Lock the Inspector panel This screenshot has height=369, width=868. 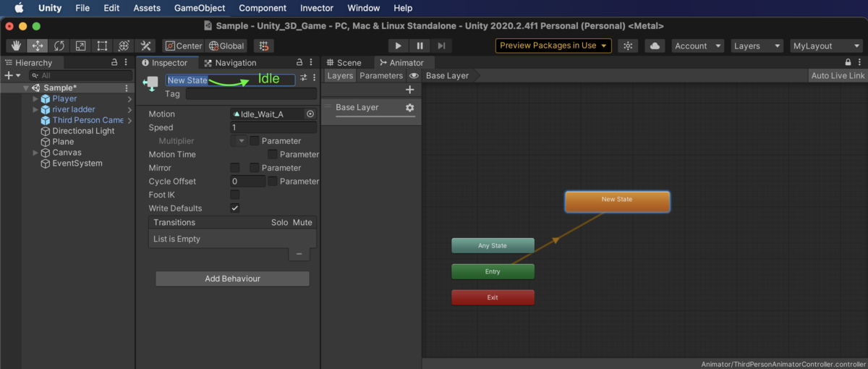point(300,62)
